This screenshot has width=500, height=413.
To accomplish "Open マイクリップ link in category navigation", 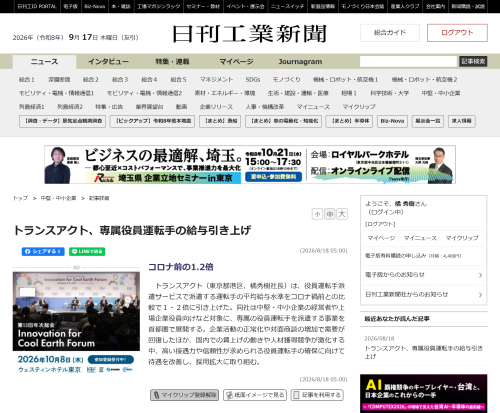I will [359, 107].
